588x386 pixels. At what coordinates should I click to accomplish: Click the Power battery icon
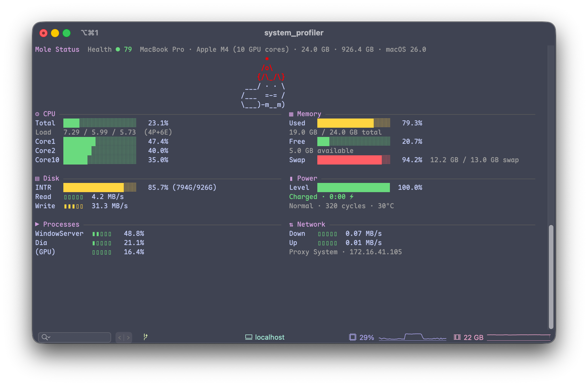point(291,179)
